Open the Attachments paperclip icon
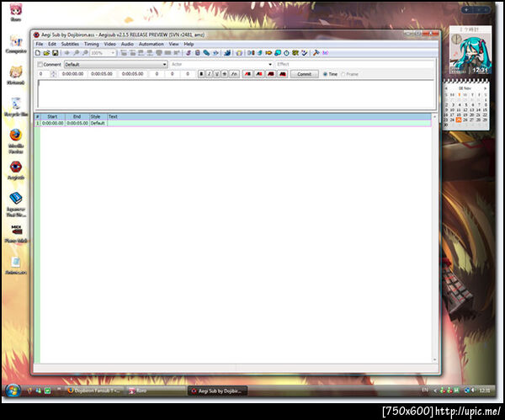505x420 pixels. click(206, 53)
